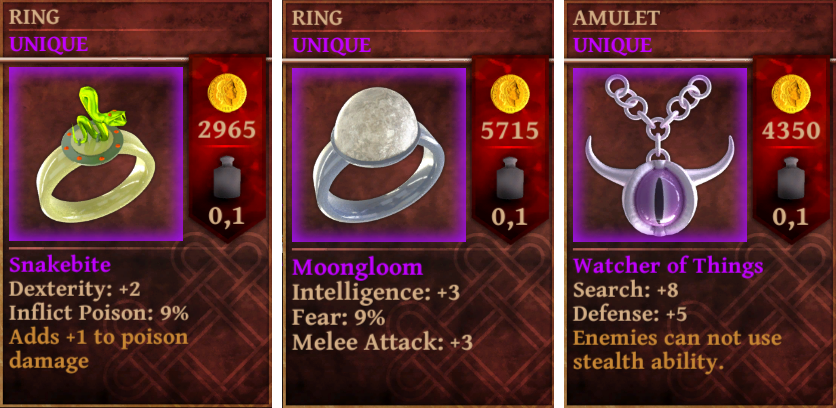
Task: Click the Watcher of Things amulet image
Action: (660, 155)
